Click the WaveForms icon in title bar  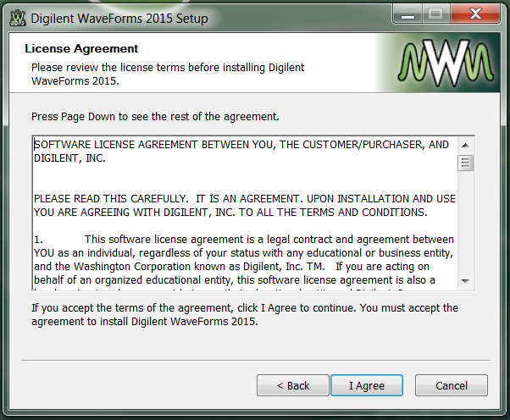coord(18,18)
